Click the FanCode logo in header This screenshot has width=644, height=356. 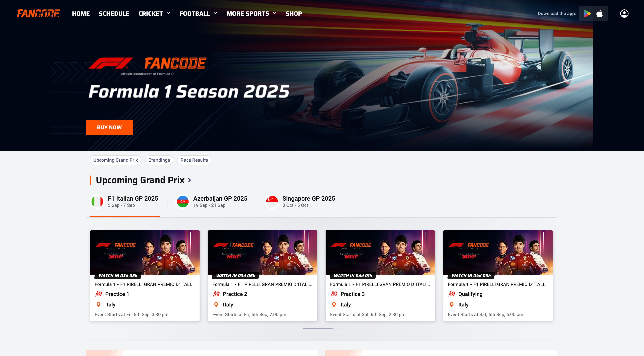click(x=38, y=14)
